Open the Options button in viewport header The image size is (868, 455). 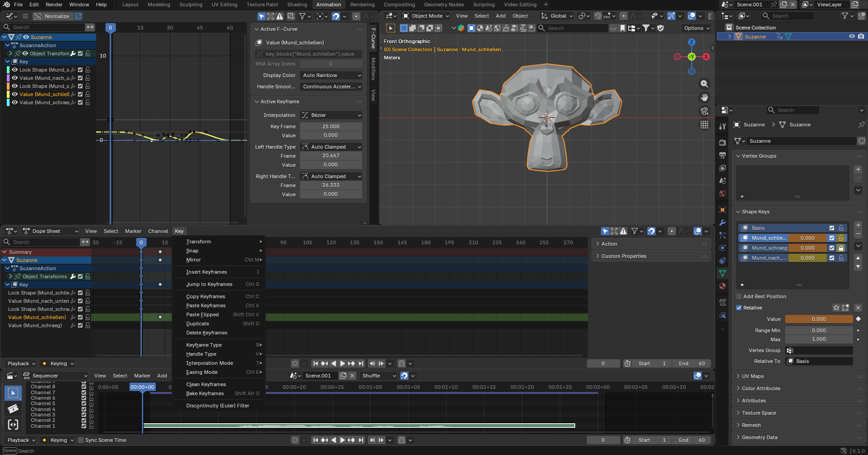(696, 28)
